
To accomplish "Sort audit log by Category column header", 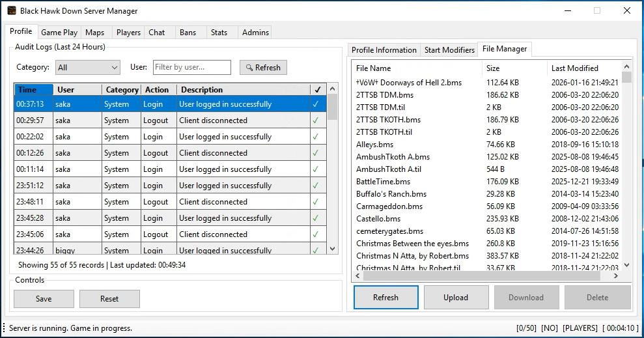I will (121, 89).
